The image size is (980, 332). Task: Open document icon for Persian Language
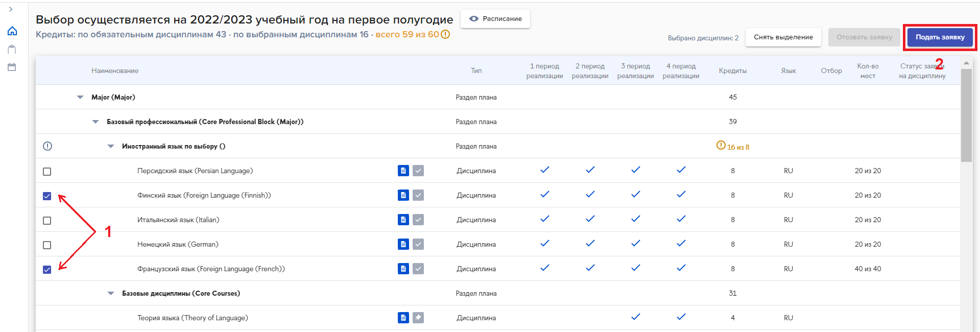(403, 171)
